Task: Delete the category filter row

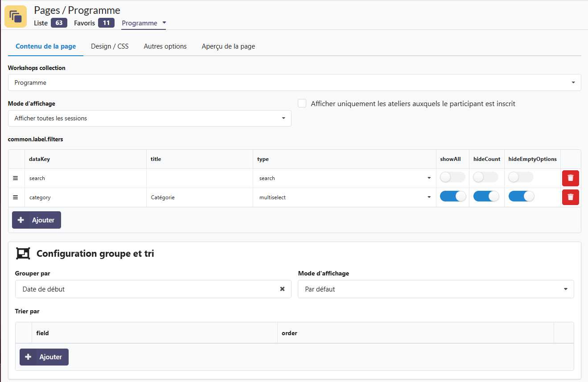Action: (x=571, y=197)
